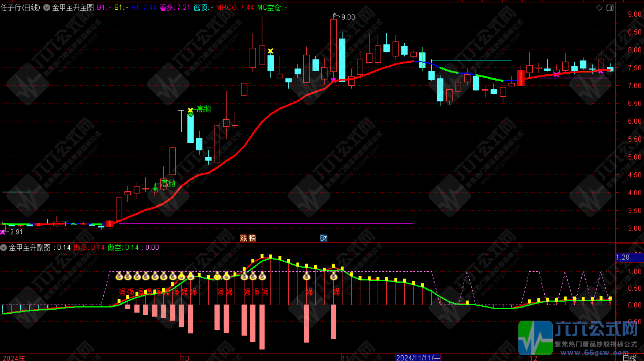The width and height of the screenshot is (644, 361).
Task: Click the 日线 period label at bottom right
Action: click(630, 357)
